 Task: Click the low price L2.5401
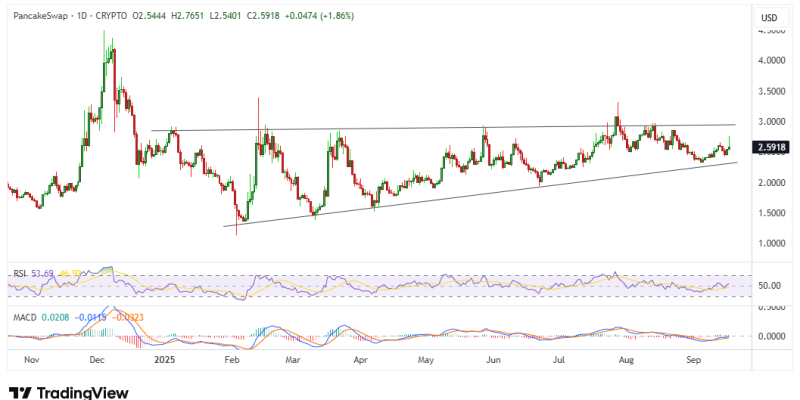[x=227, y=16]
